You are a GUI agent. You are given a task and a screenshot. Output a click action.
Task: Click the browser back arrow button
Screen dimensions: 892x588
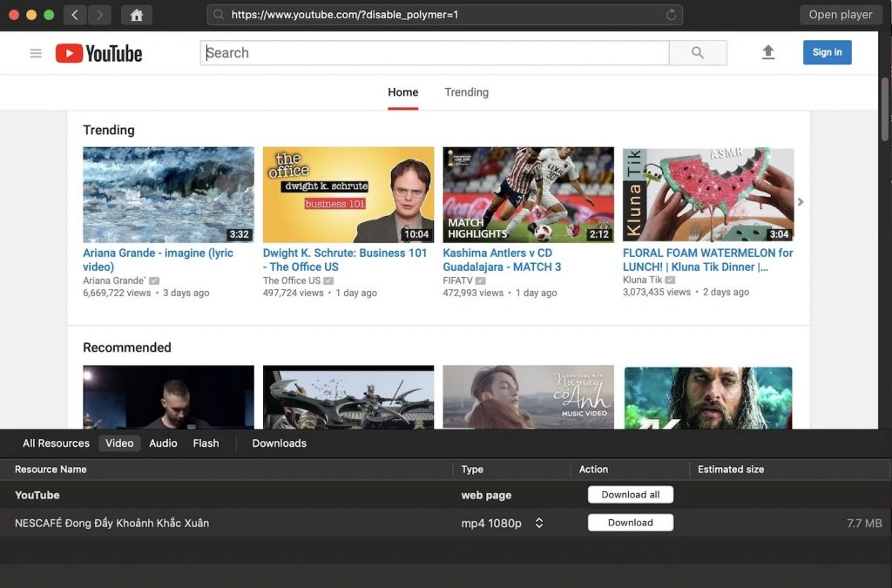click(75, 15)
